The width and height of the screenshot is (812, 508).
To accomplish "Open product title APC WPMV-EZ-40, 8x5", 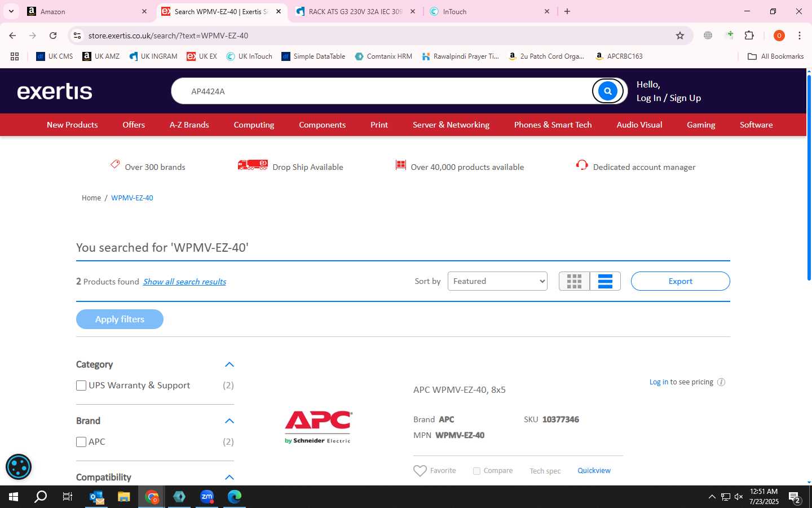I will (x=460, y=389).
